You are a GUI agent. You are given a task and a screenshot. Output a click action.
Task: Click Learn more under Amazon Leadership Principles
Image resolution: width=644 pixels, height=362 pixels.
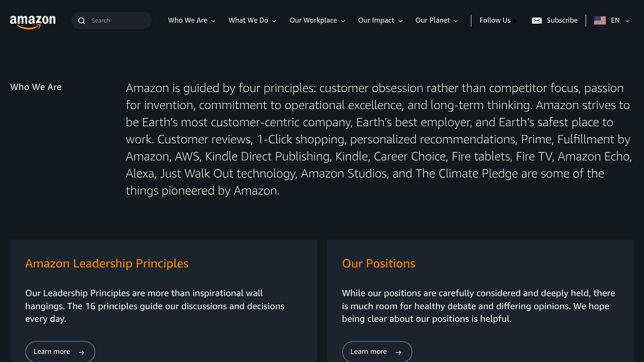(x=60, y=352)
